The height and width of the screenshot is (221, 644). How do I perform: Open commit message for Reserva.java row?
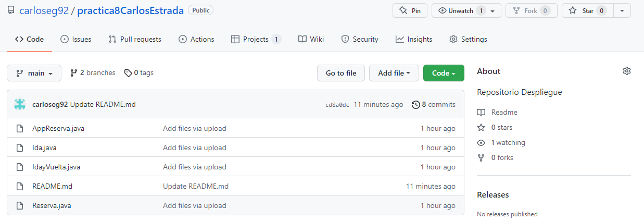coord(195,205)
